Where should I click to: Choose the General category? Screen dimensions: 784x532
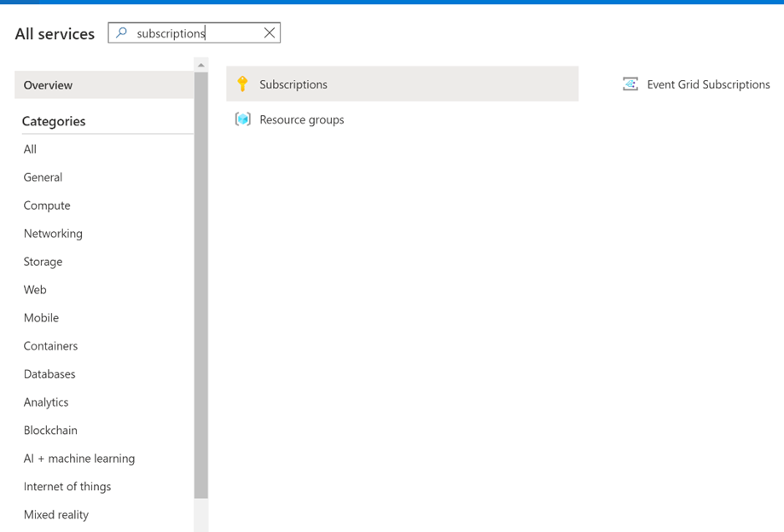(x=44, y=177)
